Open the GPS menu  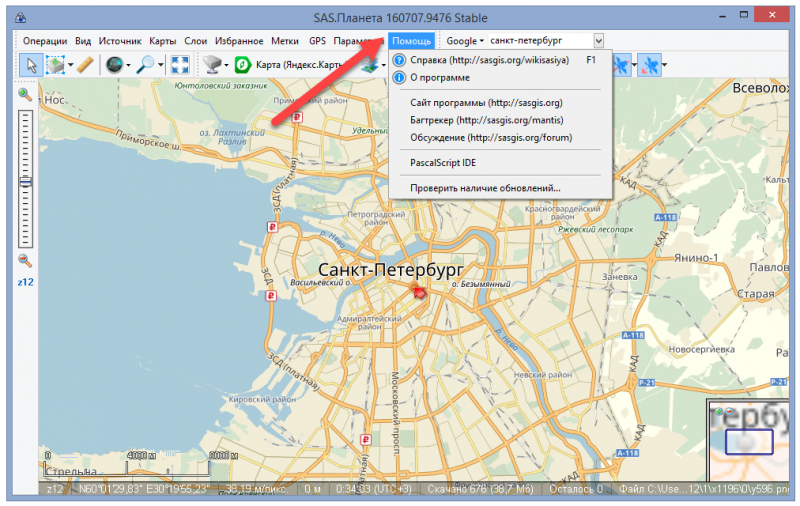point(317,41)
